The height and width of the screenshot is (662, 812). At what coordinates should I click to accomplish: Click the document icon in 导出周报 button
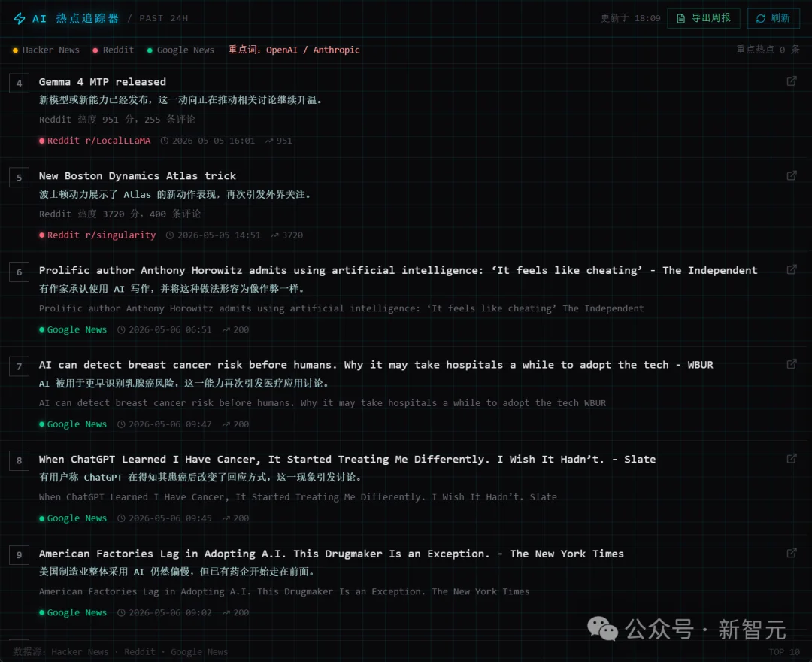click(x=681, y=18)
